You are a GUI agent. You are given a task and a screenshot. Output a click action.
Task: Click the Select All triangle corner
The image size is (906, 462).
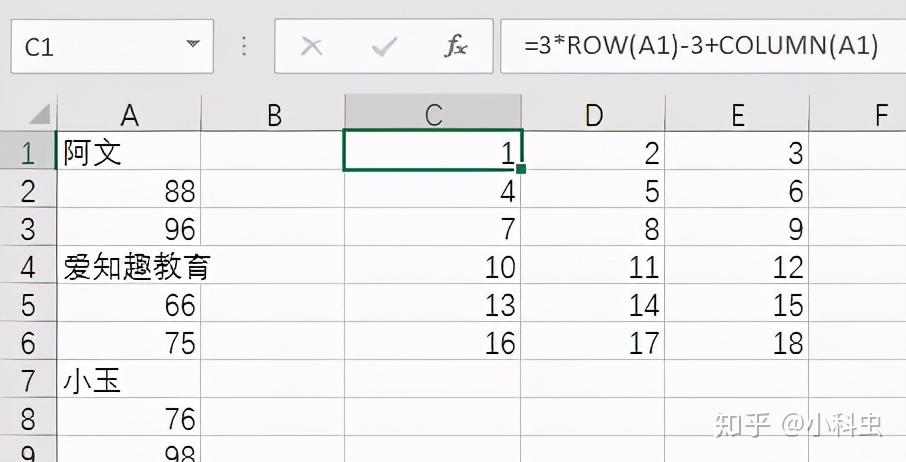tap(40, 114)
